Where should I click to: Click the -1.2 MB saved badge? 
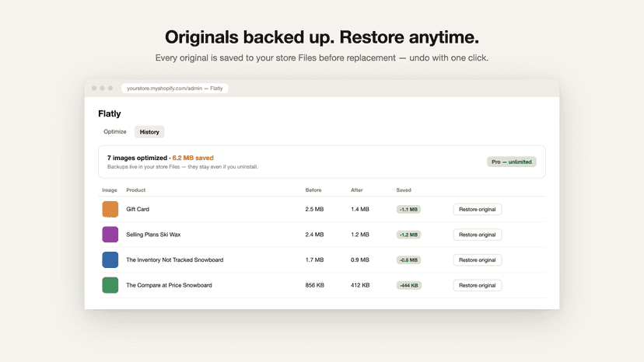tap(408, 235)
